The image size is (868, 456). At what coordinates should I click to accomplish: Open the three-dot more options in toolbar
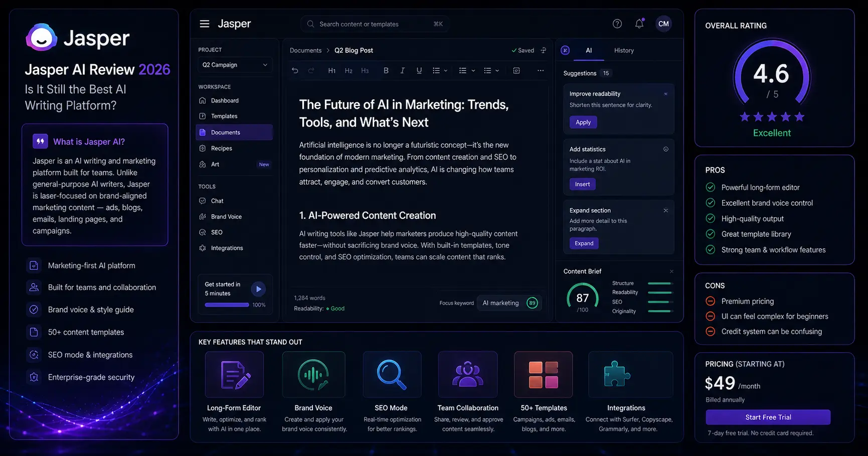(541, 71)
